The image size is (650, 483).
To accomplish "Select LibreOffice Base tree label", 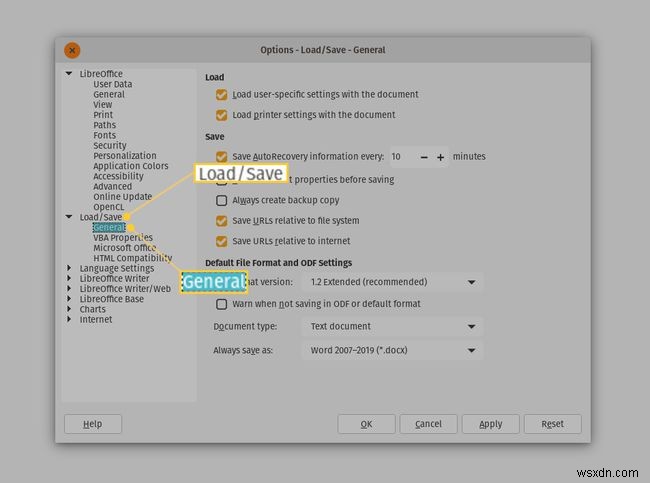I will [x=112, y=299].
